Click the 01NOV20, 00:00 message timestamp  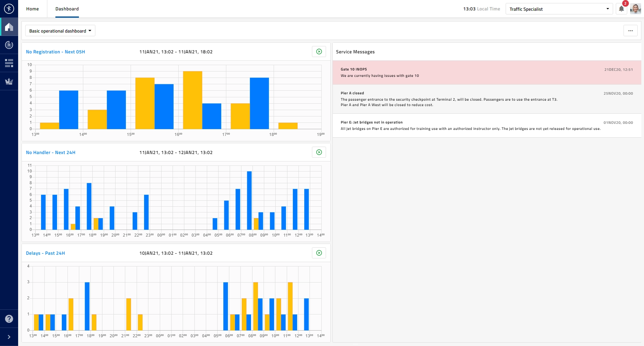618,123
